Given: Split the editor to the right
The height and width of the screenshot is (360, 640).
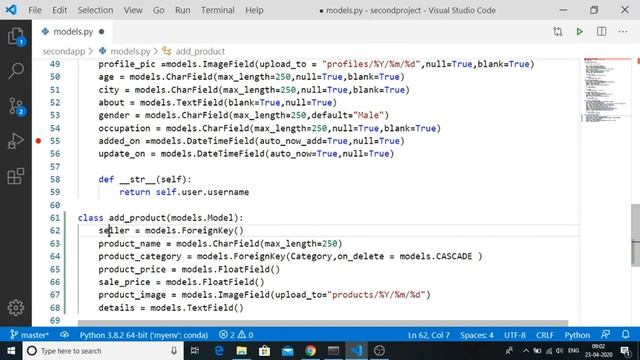Looking at the screenshot, I should pyautogui.click(x=601, y=31).
